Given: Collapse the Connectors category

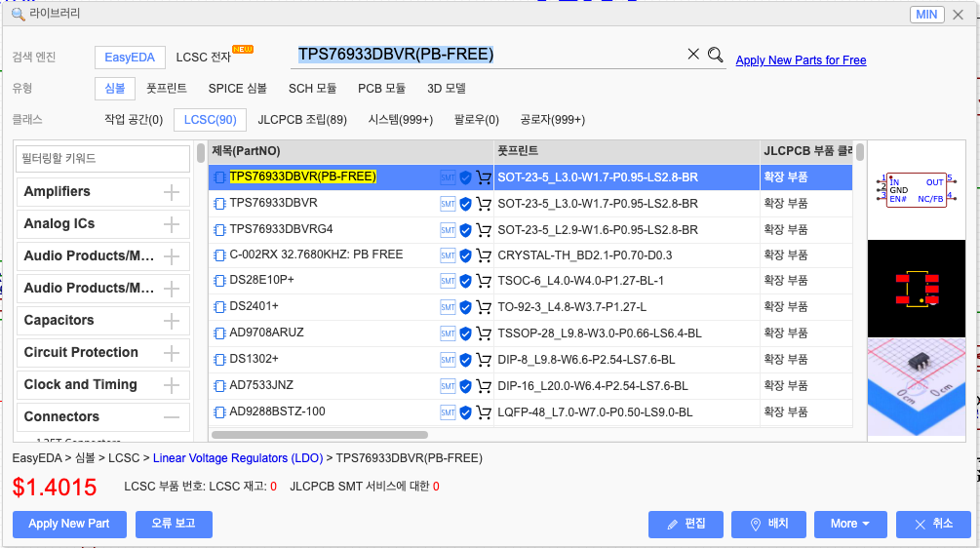Looking at the screenshot, I should click(172, 417).
